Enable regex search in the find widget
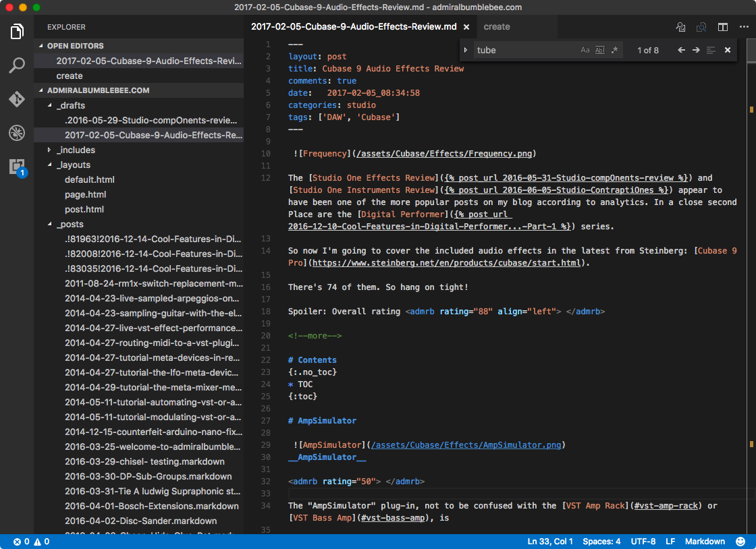The image size is (756, 549). tap(614, 49)
